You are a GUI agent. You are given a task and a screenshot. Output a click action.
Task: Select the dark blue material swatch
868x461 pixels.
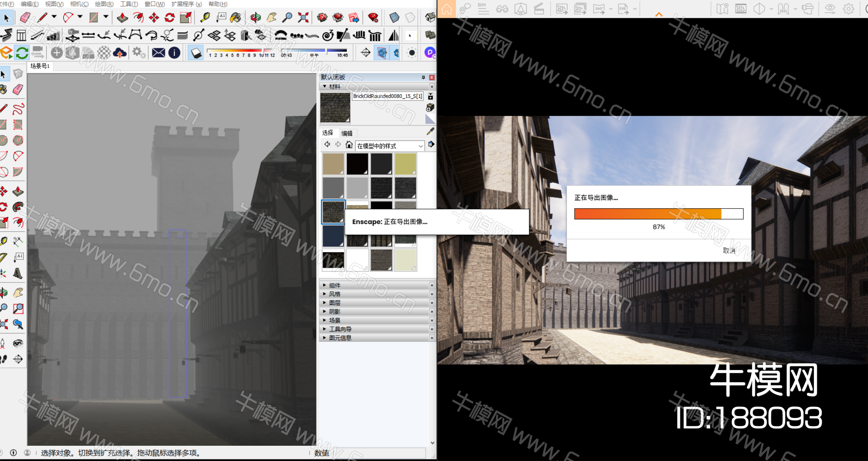point(333,236)
